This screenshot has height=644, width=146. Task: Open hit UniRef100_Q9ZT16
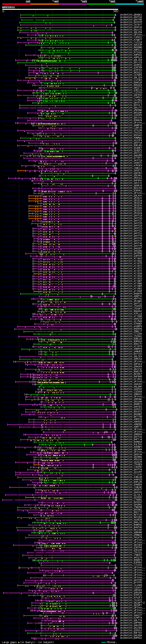tap(131, 17)
